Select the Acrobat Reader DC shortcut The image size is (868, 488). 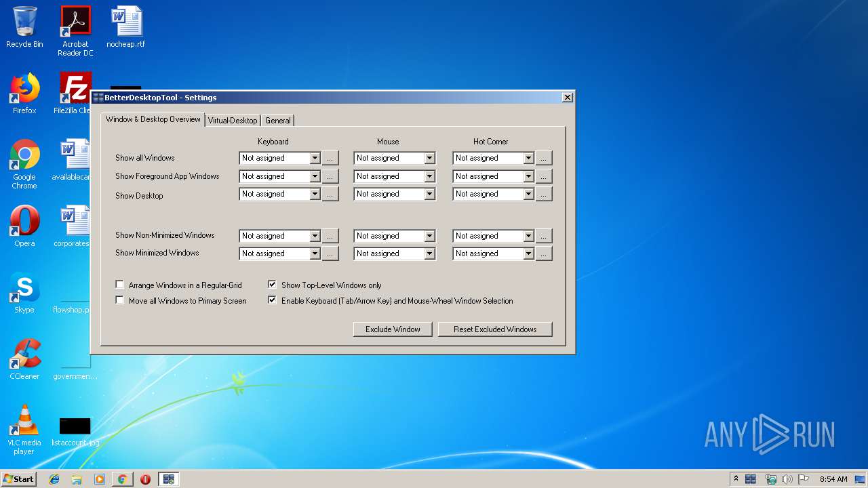75,31
